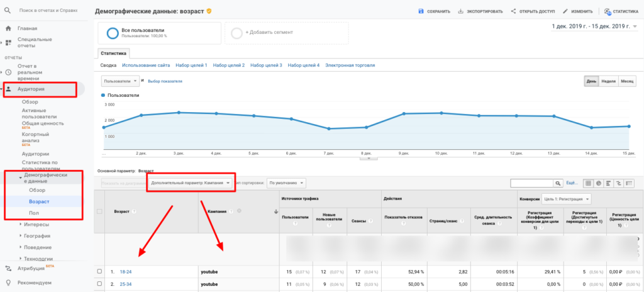
Task: Click the table search magnifier button
Action: coord(557,183)
